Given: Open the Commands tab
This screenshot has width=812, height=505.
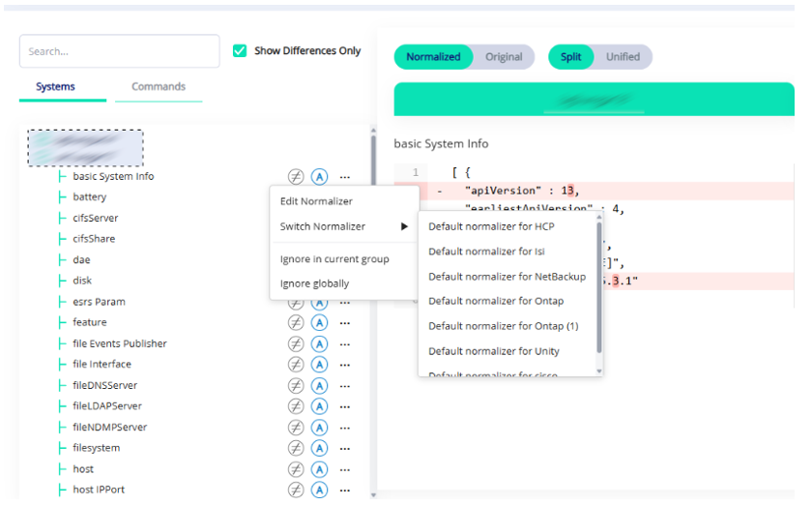Looking at the screenshot, I should pyautogui.click(x=159, y=87).
